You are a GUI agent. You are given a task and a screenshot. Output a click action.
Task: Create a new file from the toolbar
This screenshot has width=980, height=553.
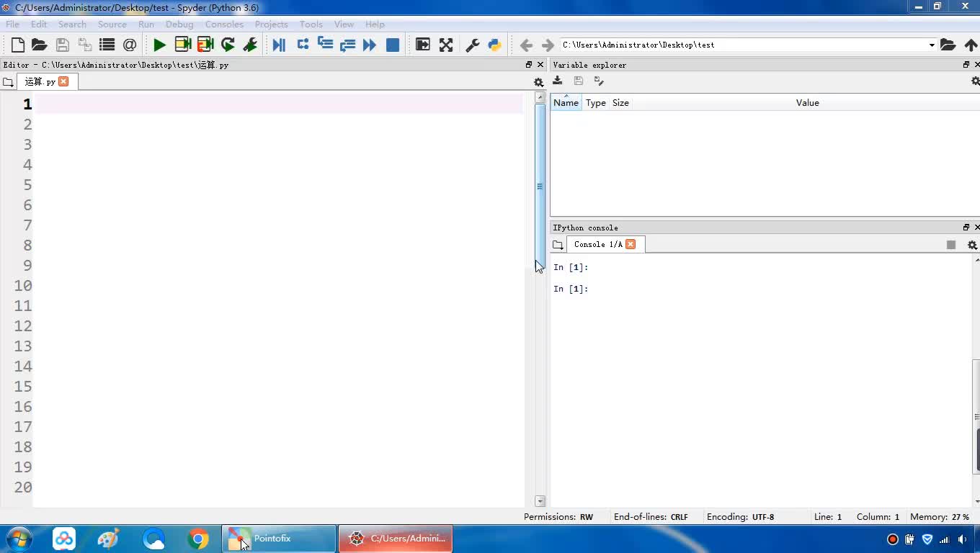[17, 45]
